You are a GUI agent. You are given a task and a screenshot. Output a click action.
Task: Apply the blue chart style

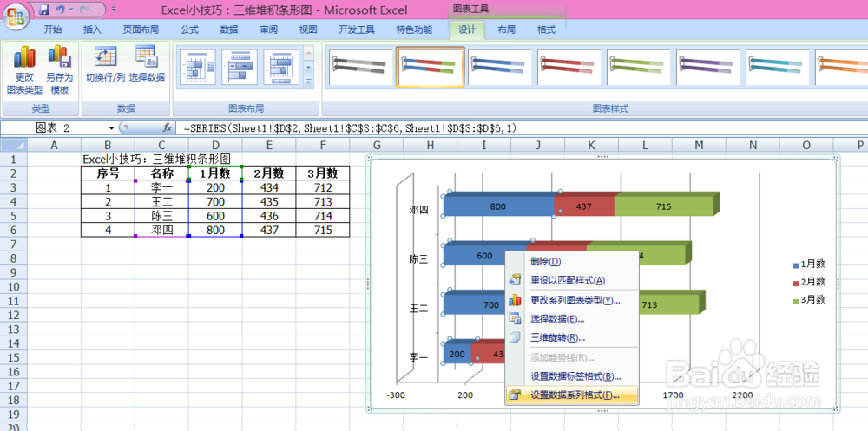pos(499,68)
